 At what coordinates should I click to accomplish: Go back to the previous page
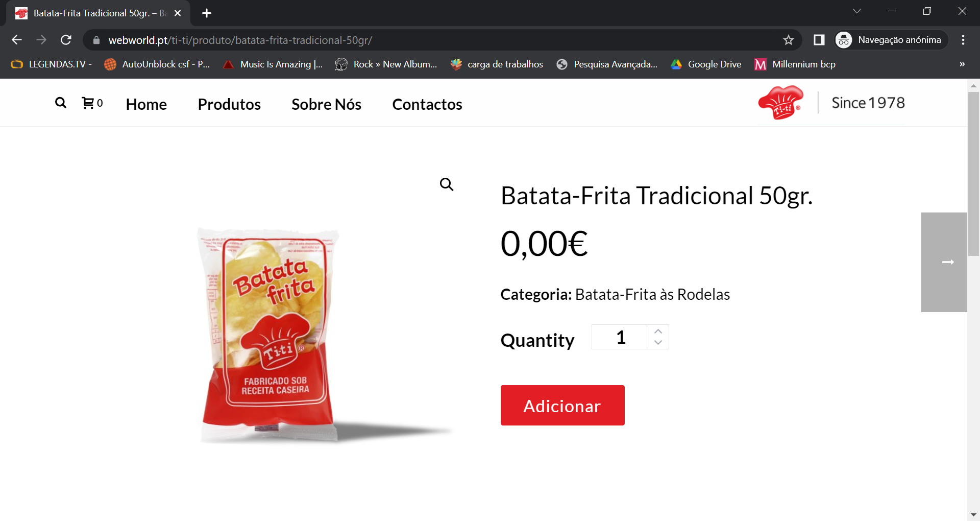(17, 40)
